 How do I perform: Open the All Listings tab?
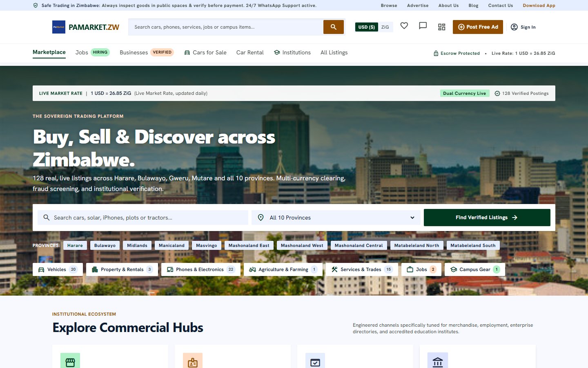click(334, 52)
